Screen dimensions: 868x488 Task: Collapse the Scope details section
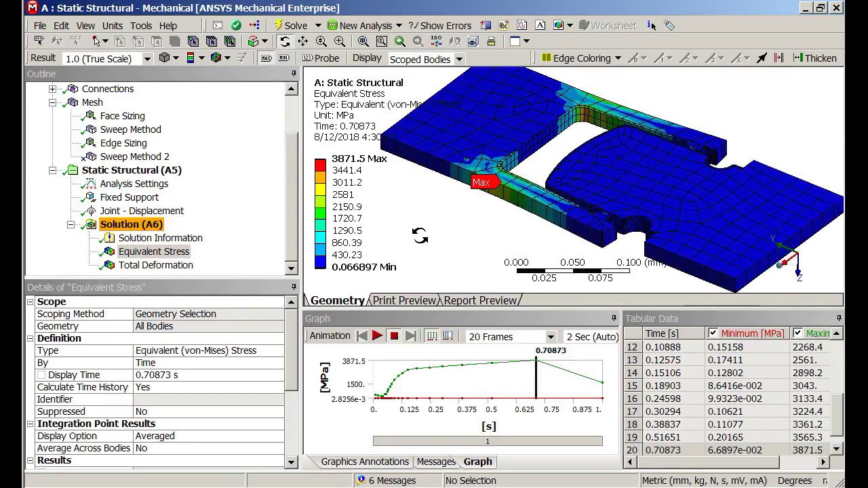coord(31,302)
